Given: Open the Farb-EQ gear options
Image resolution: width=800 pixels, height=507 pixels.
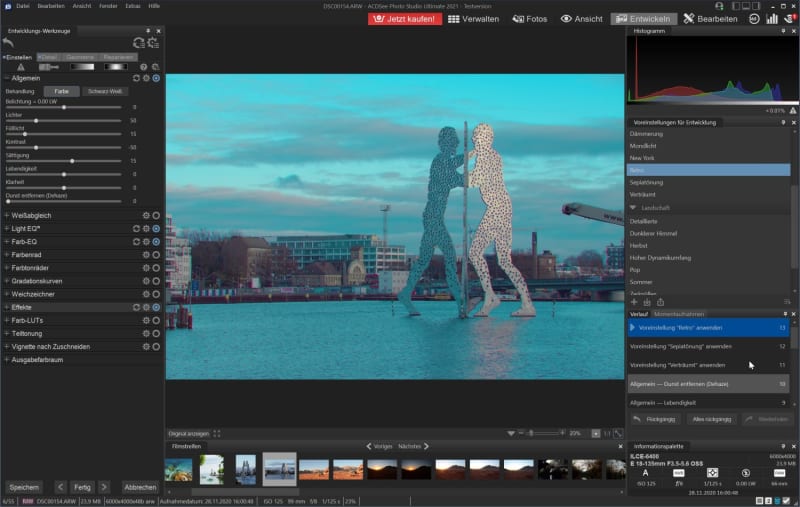Looking at the screenshot, I should click(x=146, y=242).
